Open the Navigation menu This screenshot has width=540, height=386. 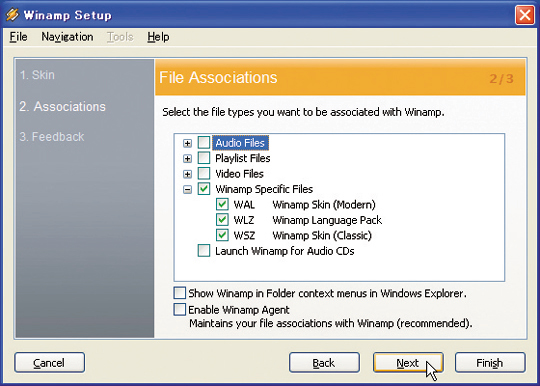point(67,36)
